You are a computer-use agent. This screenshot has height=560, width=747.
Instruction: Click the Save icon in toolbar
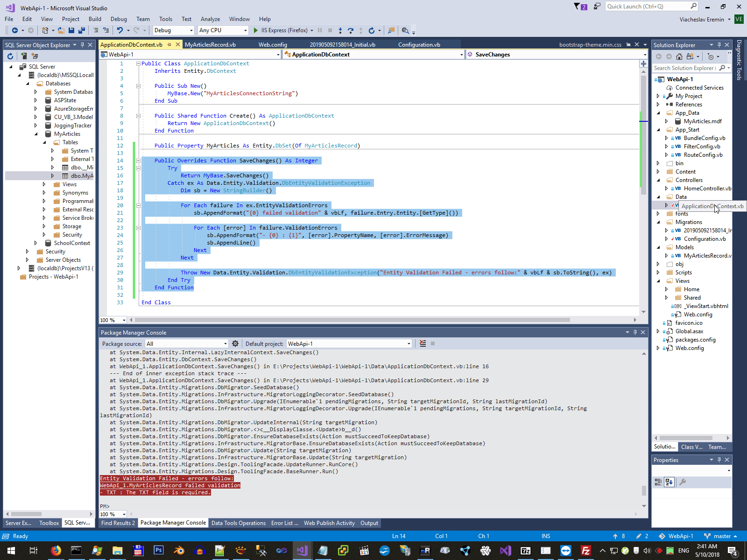click(x=71, y=30)
